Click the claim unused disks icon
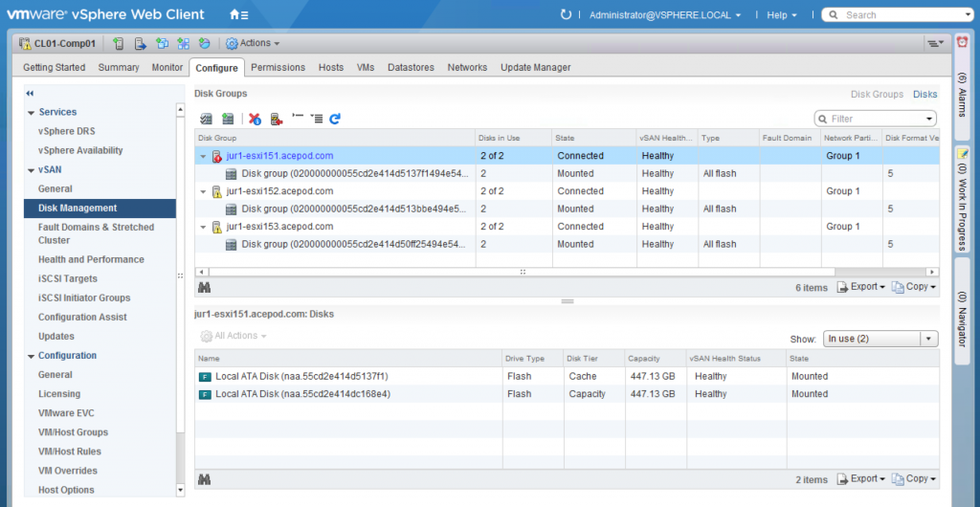Viewport: 980px width, 507px height. (207, 119)
